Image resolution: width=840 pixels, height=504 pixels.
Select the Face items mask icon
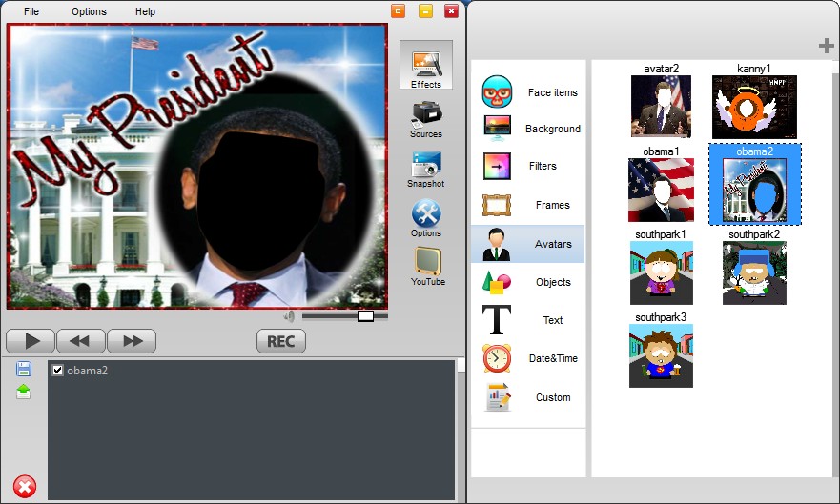click(497, 91)
